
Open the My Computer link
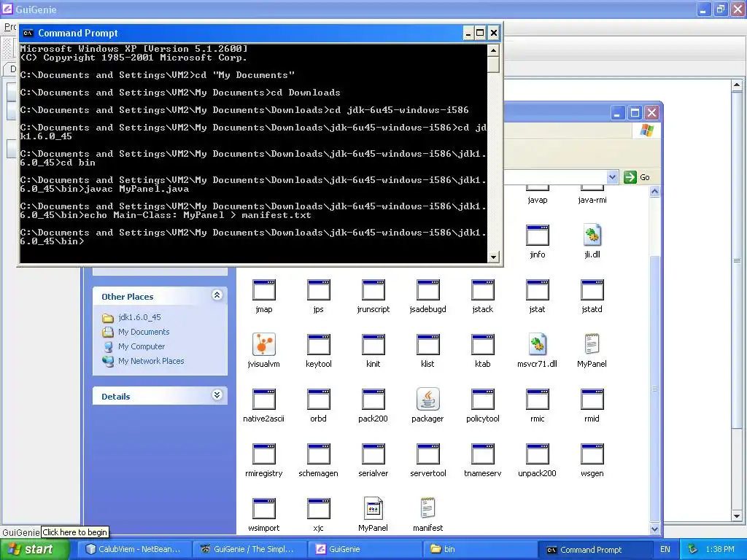pyautogui.click(x=142, y=346)
